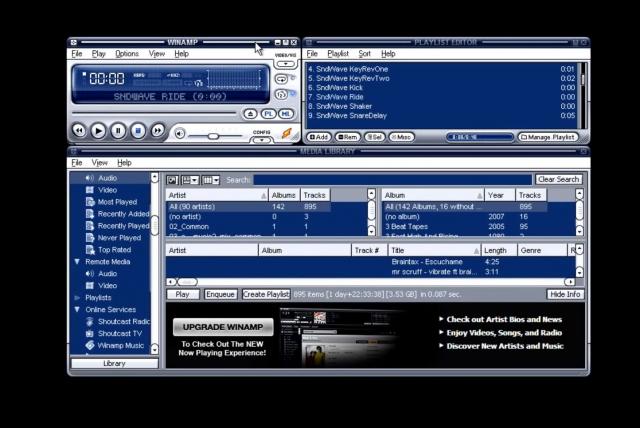Click the Shoutcast TV icon in sidebar
The height and width of the screenshot is (428, 640).
coord(90,334)
